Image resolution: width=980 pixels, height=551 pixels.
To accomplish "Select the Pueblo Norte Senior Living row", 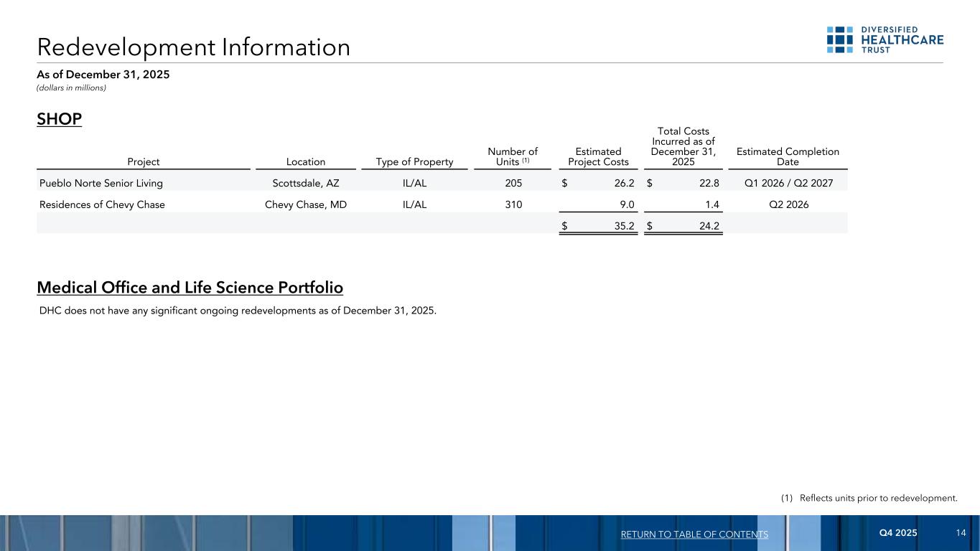I will (101, 183).
